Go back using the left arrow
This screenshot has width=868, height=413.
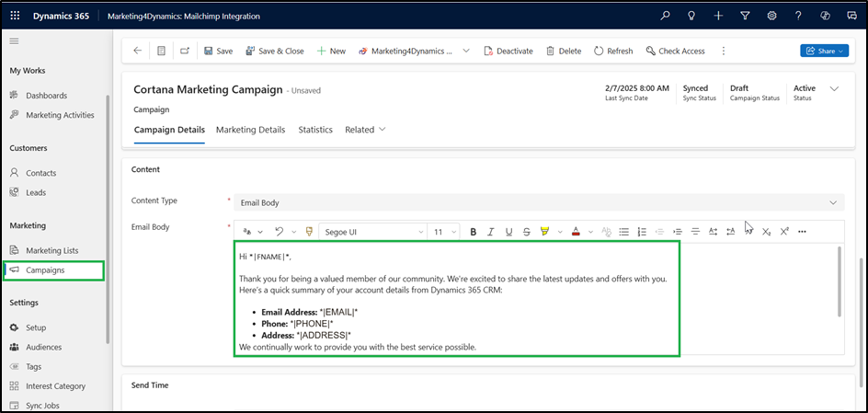tap(137, 51)
